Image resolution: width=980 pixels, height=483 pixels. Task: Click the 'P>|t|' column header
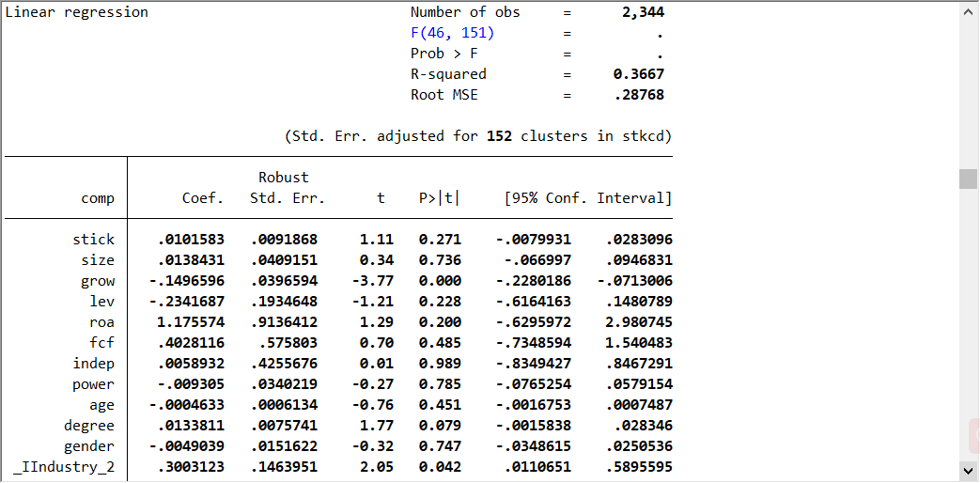pos(439,198)
